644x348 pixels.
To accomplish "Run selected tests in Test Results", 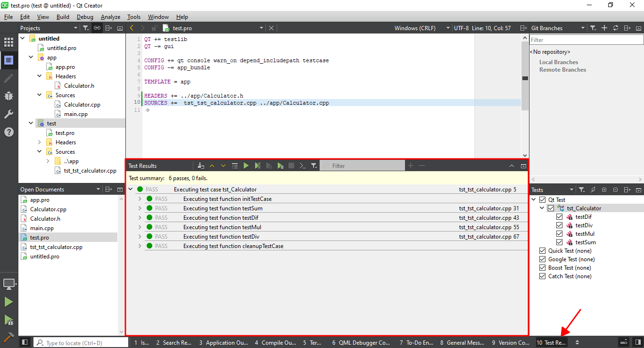I will (257, 166).
